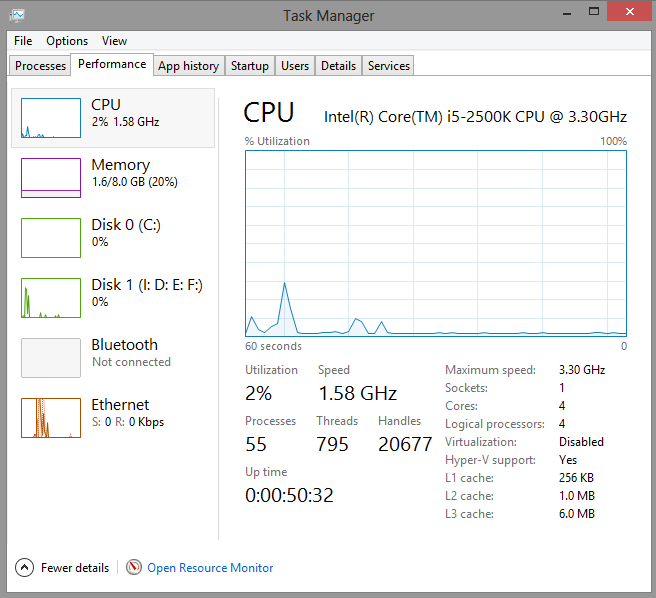Click the Intel Core i5-2500K processor name
The image size is (656, 598).
pyautogui.click(x=475, y=117)
